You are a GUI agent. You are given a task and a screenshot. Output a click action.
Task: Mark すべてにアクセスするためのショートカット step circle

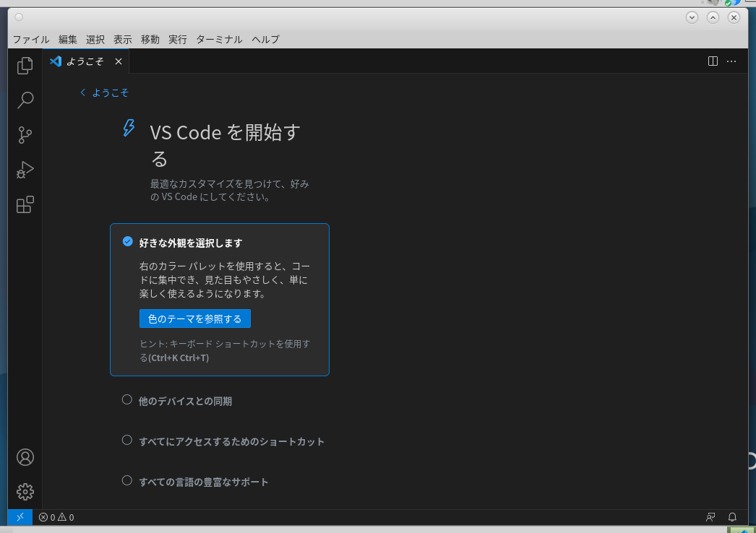[126, 440]
